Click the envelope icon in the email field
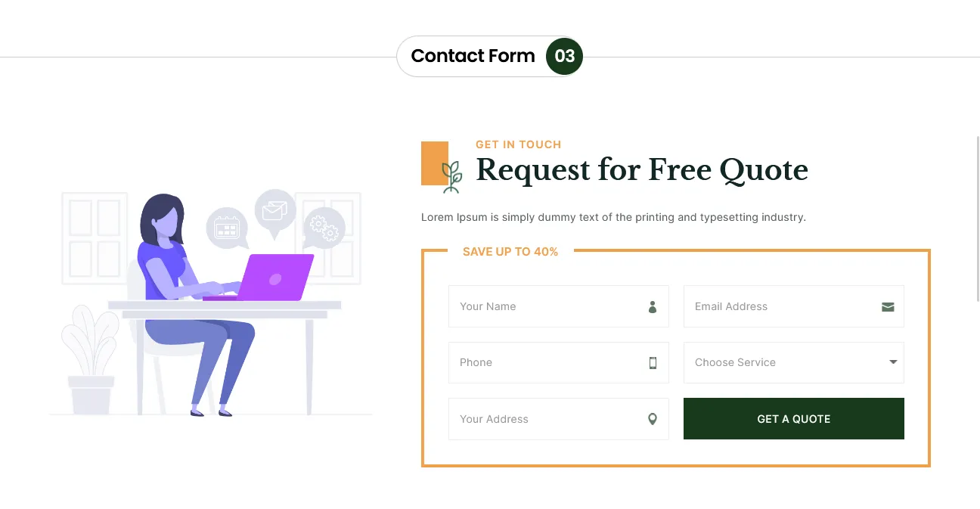 pos(888,307)
